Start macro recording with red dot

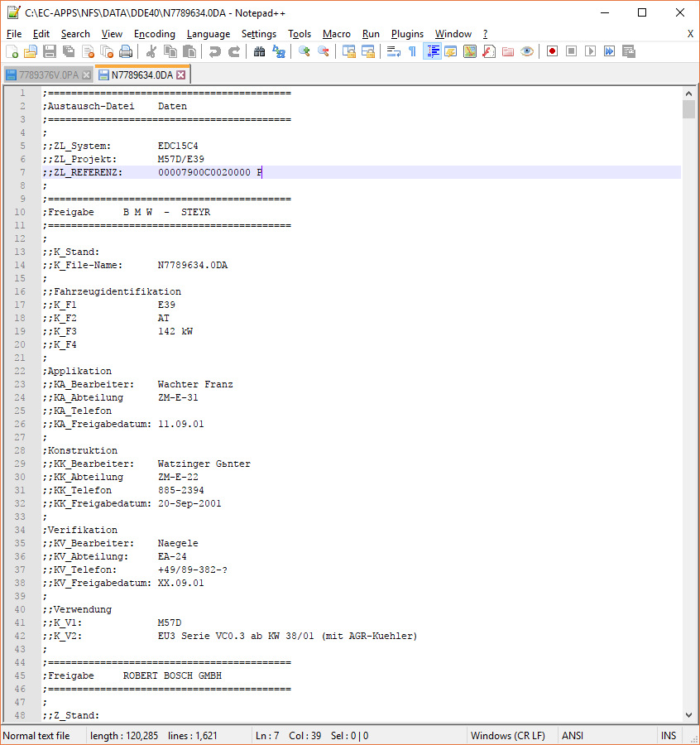pyautogui.click(x=552, y=51)
